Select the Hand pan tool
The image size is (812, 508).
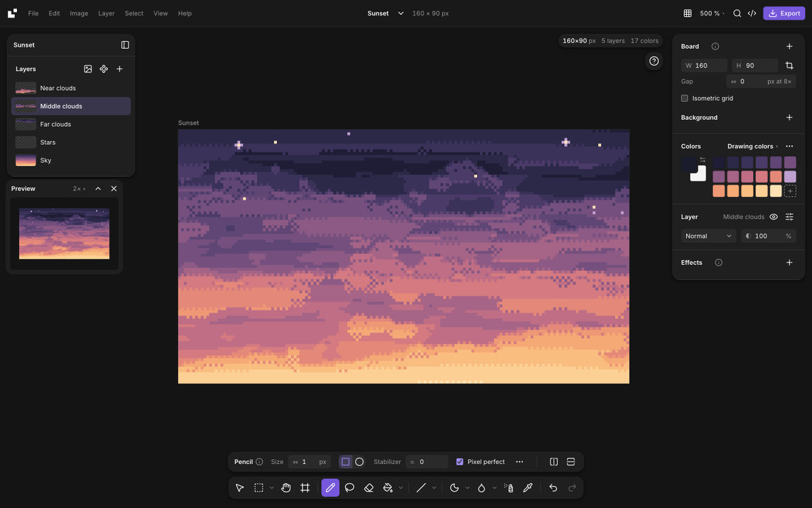(286, 488)
